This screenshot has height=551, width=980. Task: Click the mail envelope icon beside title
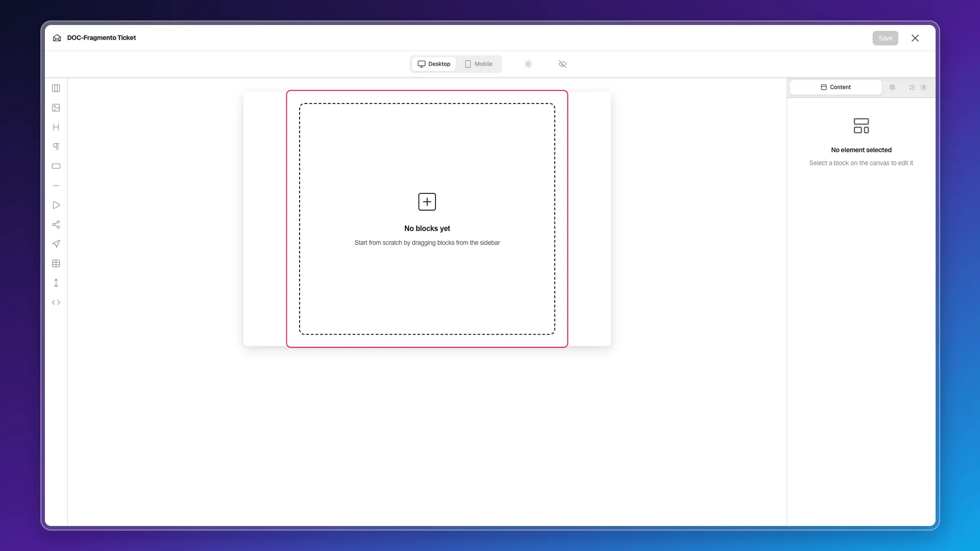(x=57, y=38)
